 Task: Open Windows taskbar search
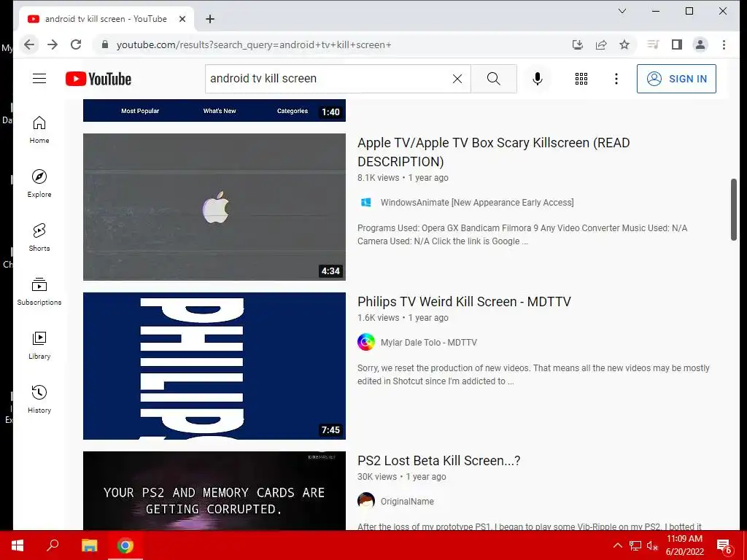(x=53, y=545)
